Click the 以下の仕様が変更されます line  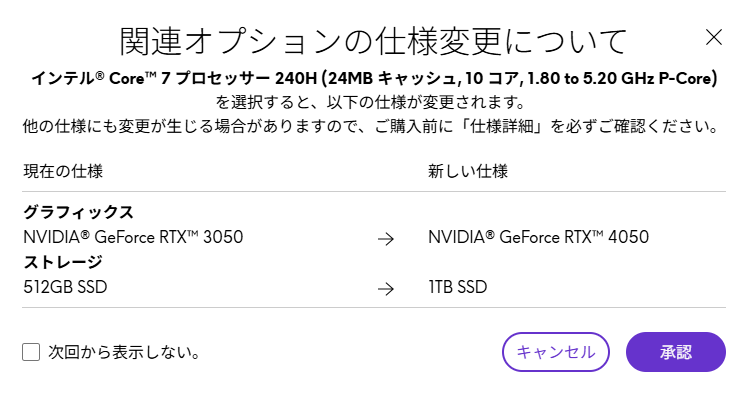(x=370, y=102)
